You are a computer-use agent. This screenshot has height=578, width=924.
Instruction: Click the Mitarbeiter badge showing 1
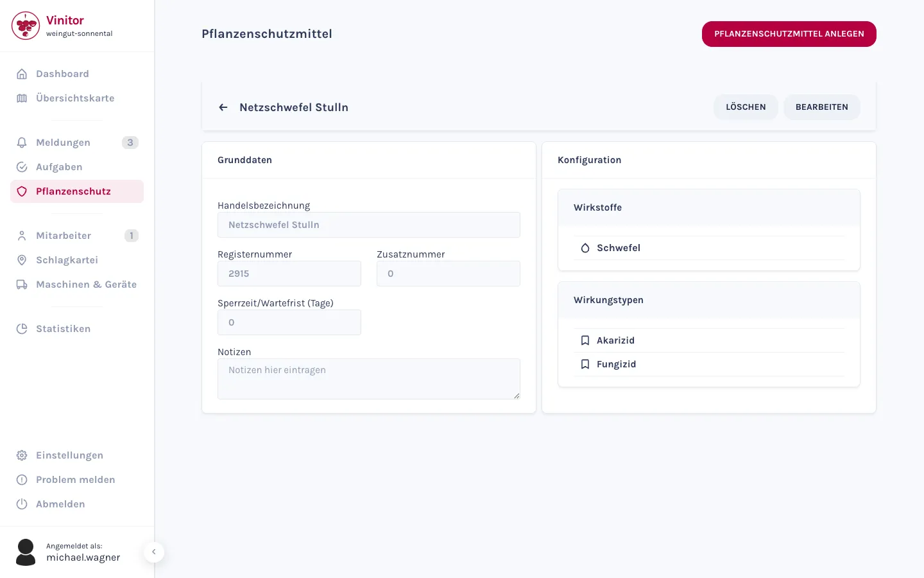[x=132, y=236]
